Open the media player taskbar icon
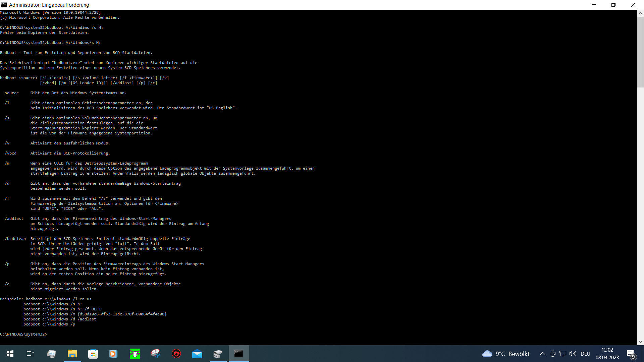The image size is (644, 362). pos(113,354)
